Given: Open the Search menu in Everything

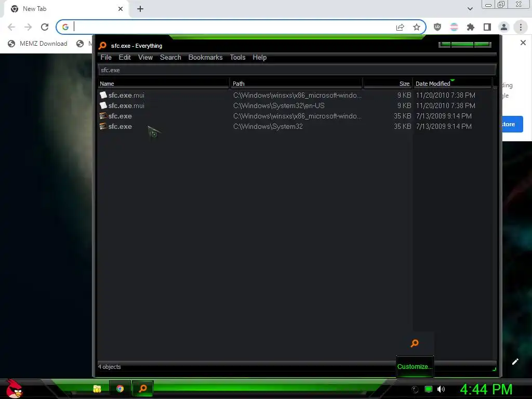Looking at the screenshot, I should click(170, 57).
